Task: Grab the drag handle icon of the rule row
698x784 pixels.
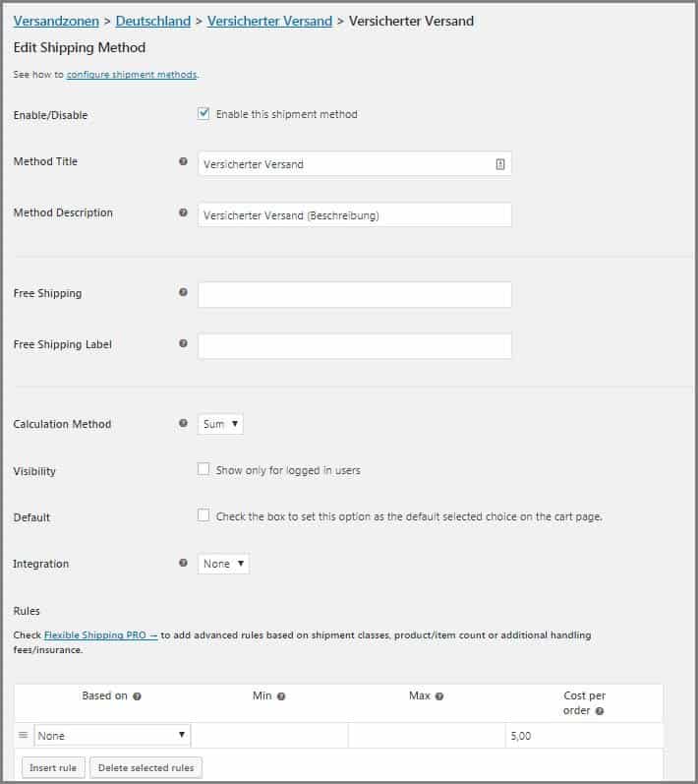Action: 24,735
